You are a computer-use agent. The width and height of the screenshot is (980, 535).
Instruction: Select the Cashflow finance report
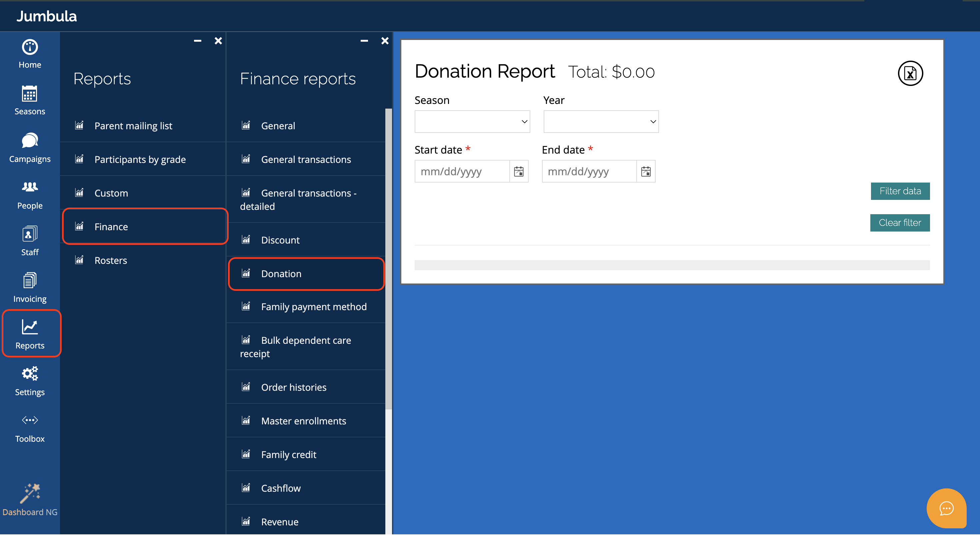pos(281,488)
